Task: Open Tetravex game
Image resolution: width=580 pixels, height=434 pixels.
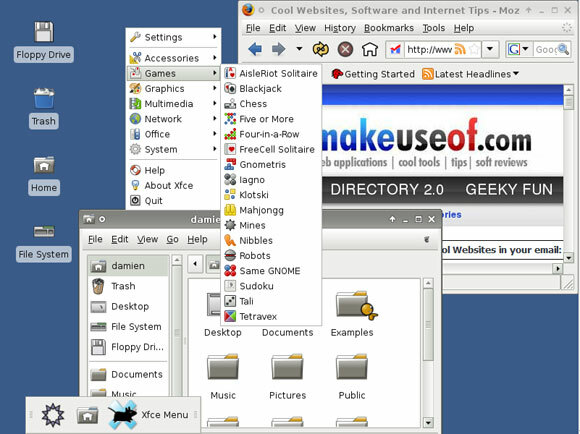Action: [x=271, y=316]
